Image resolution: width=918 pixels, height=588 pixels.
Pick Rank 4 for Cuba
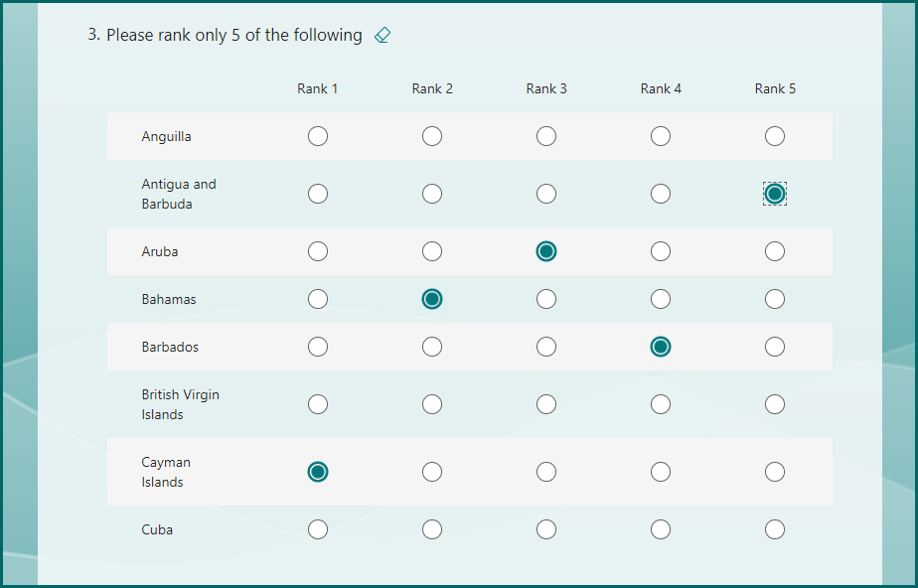point(661,529)
